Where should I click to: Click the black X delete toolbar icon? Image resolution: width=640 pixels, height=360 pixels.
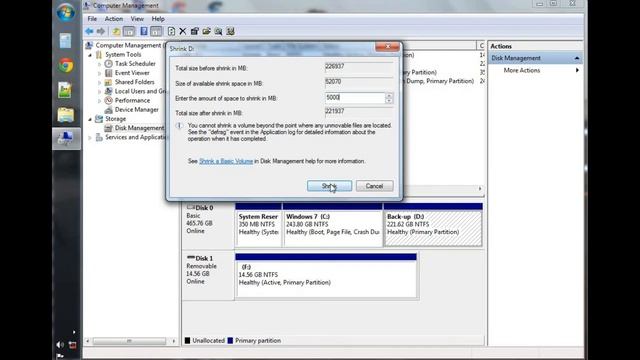point(183,31)
